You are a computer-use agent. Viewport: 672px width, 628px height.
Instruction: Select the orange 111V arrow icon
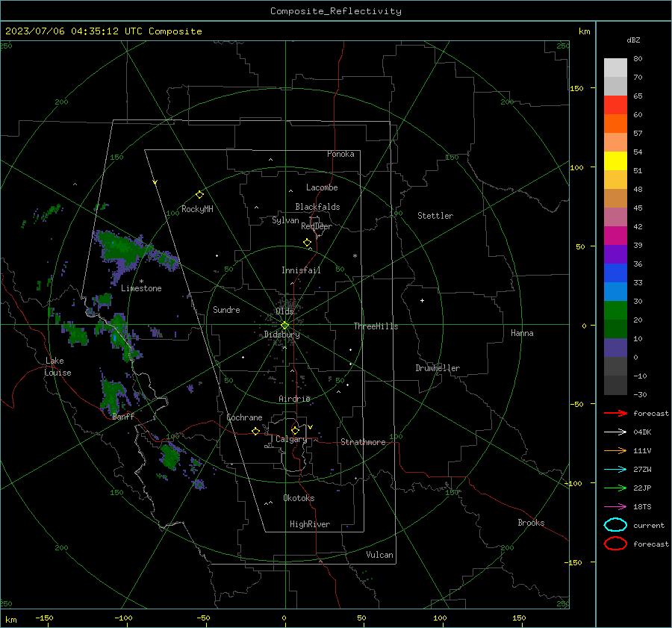coord(615,450)
